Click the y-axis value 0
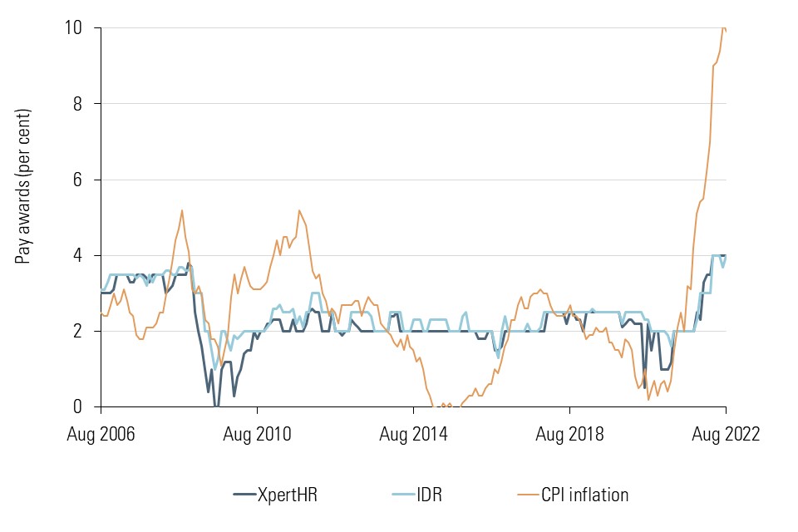 [x=77, y=406]
